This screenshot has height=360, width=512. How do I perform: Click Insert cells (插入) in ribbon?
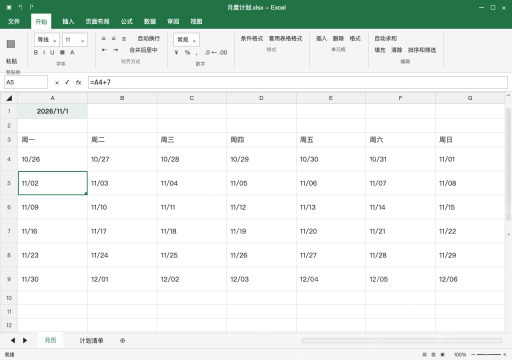[321, 39]
